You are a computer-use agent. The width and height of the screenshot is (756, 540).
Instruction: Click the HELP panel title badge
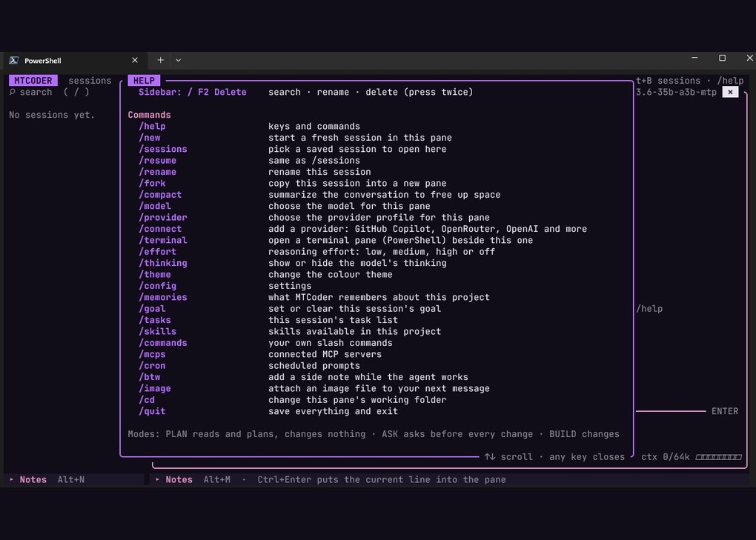tap(144, 81)
